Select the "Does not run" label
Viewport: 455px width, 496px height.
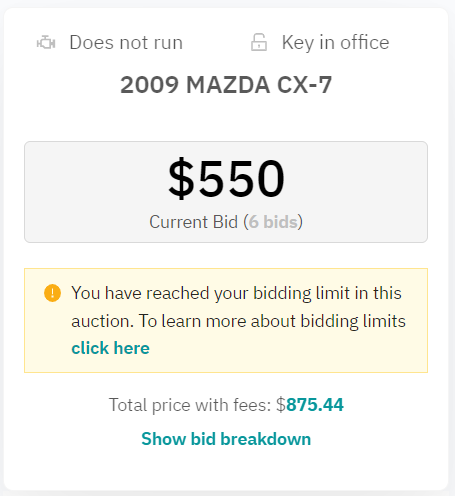126,43
